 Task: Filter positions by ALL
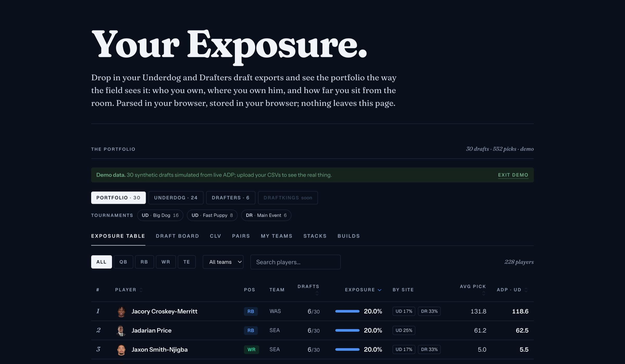click(102, 262)
